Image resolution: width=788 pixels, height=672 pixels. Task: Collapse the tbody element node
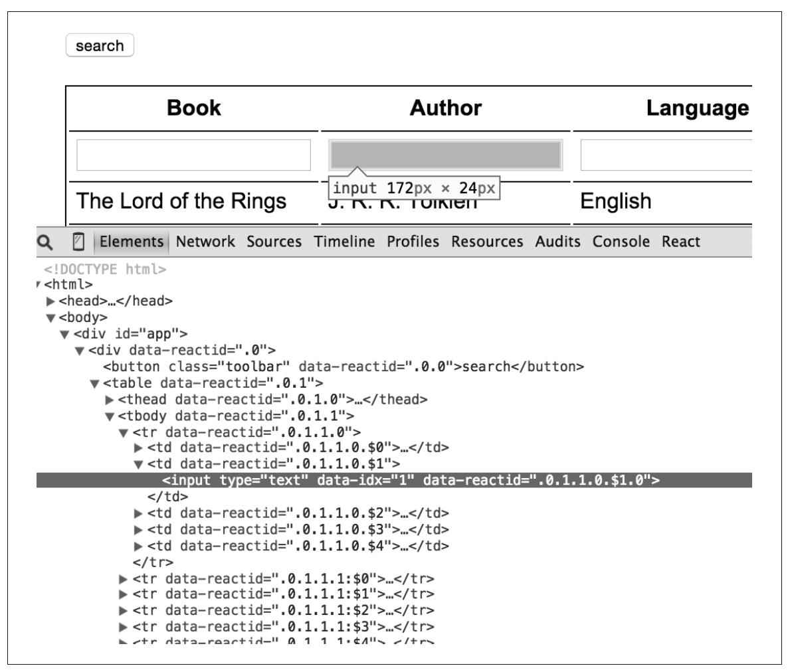pyautogui.click(x=110, y=416)
